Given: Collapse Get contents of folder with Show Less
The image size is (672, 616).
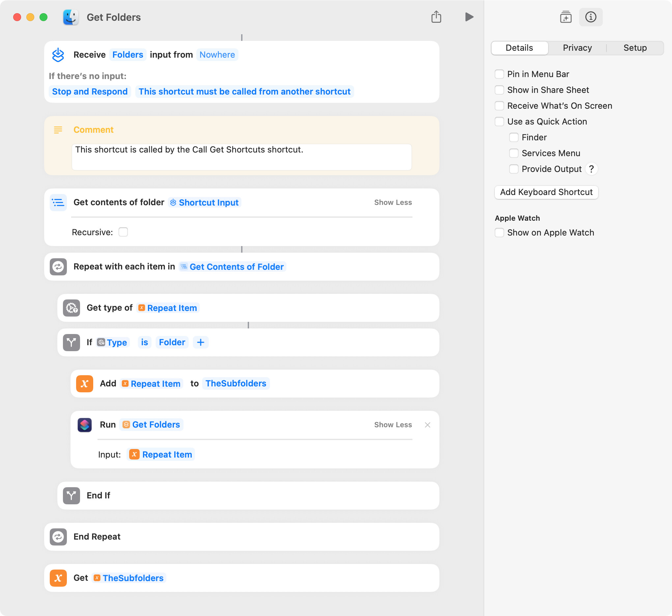Looking at the screenshot, I should (x=393, y=202).
